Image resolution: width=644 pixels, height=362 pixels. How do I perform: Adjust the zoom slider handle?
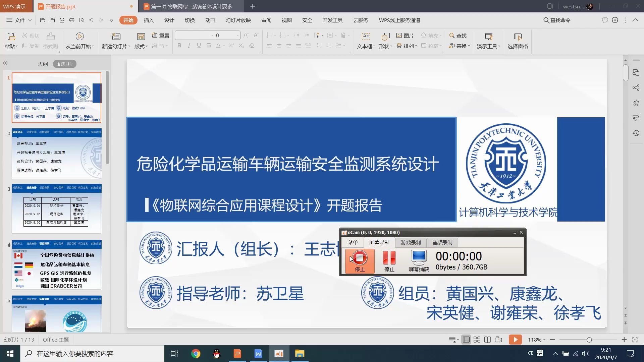tap(589, 340)
